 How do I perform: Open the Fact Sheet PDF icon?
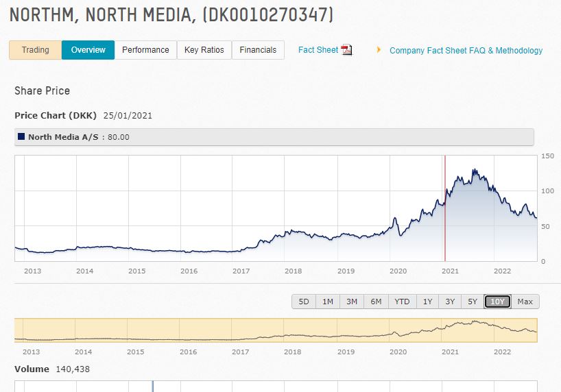346,50
